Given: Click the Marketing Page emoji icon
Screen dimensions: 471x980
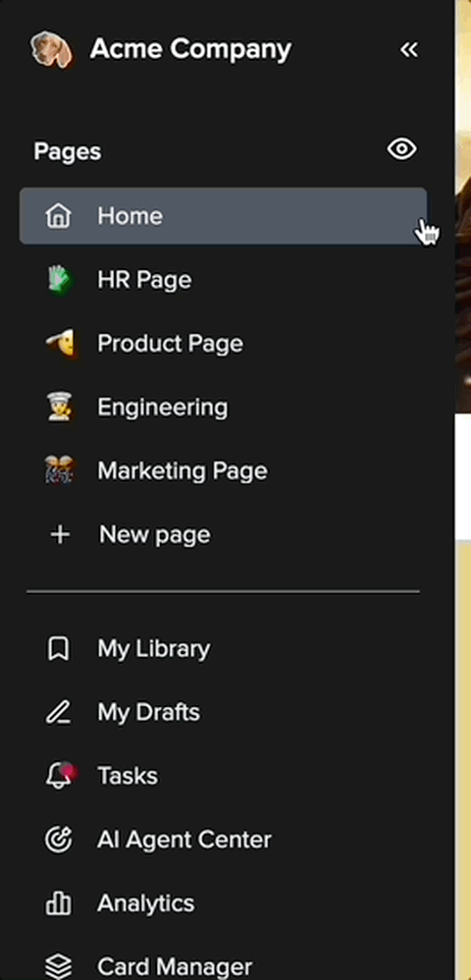Looking at the screenshot, I should pyautogui.click(x=60, y=470).
